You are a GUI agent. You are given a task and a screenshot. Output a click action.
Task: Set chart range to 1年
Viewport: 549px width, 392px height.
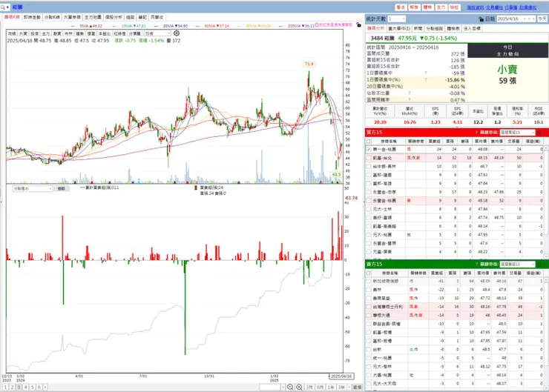pos(331,387)
